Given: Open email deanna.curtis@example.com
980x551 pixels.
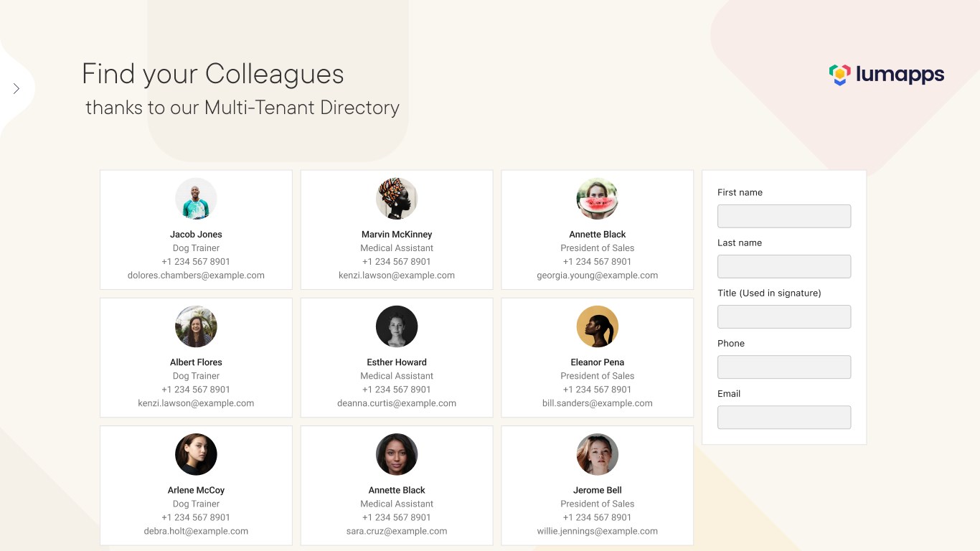Looking at the screenshot, I should pyautogui.click(x=397, y=403).
